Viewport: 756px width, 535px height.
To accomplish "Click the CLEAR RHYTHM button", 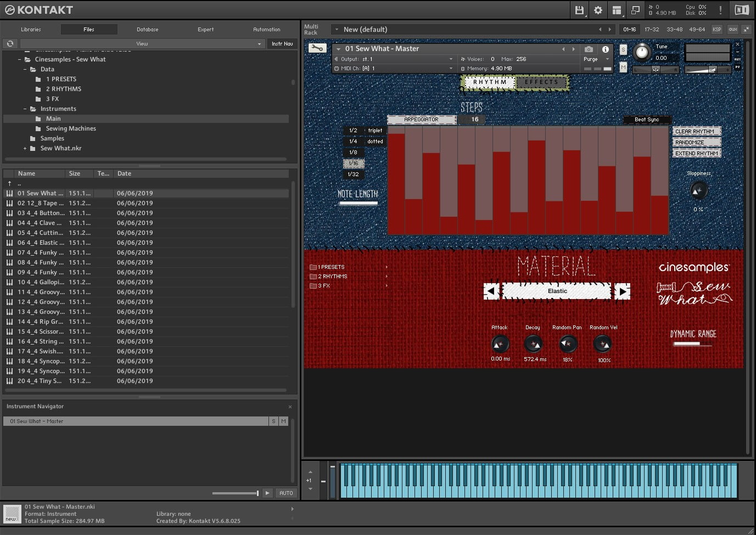I will (697, 131).
